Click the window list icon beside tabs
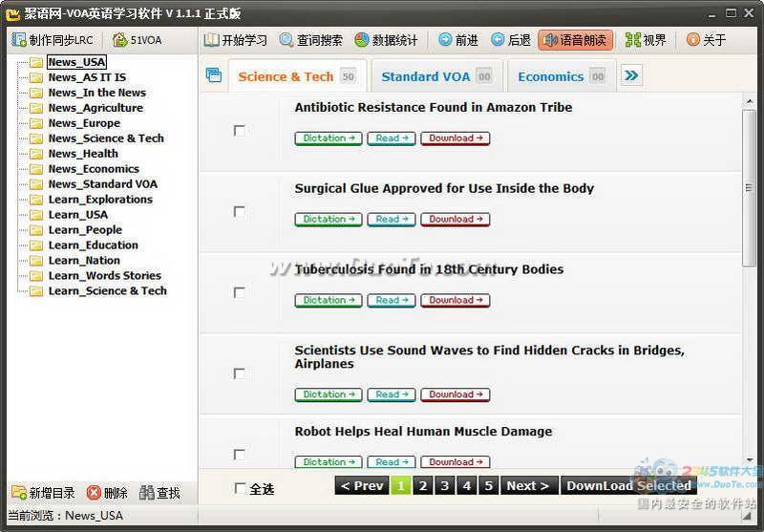The width and height of the screenshot is (764, 532). pos(213,75)
